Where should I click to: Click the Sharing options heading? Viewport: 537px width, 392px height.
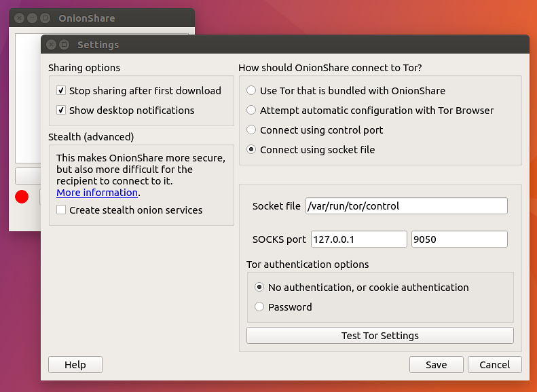pos(84,68)
